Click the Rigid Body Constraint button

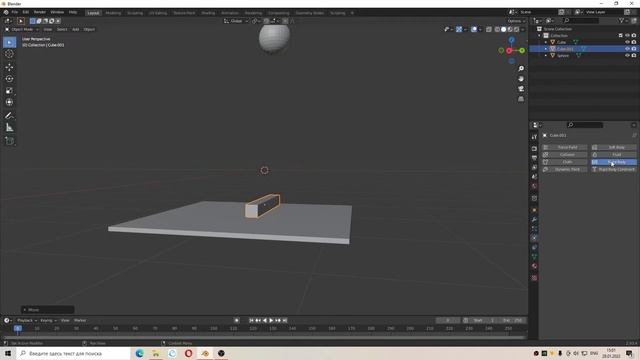pyautogui.click(x=614, y=169)
